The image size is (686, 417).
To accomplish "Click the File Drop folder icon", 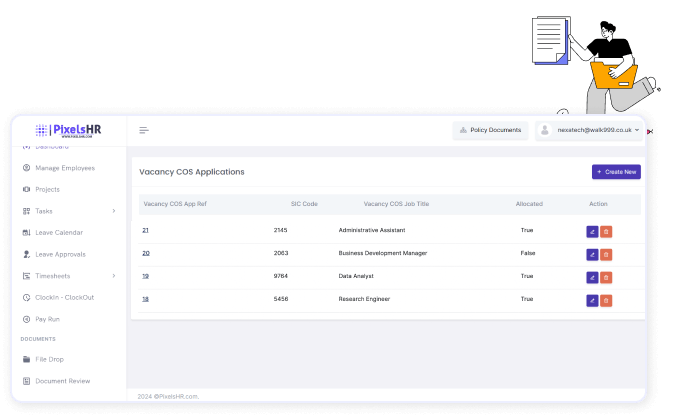I will pyautogui.click(x=26, y=359).
